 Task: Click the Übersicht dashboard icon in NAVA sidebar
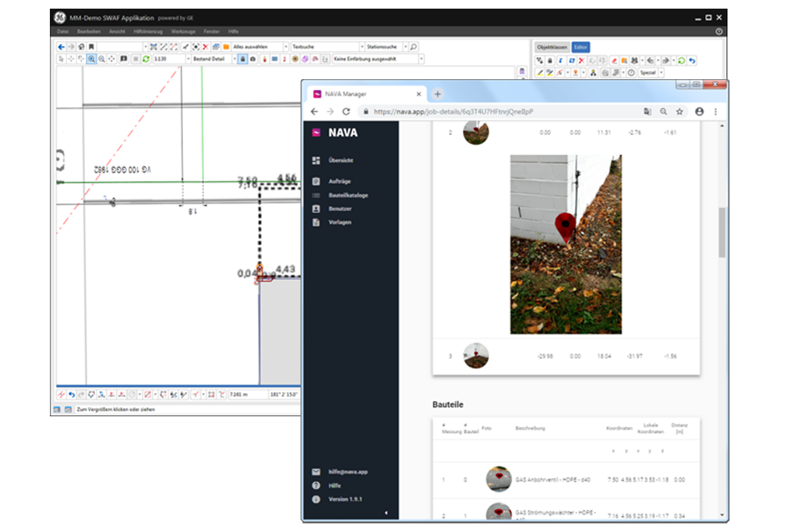pyautogui.click(x=317, y=160)
